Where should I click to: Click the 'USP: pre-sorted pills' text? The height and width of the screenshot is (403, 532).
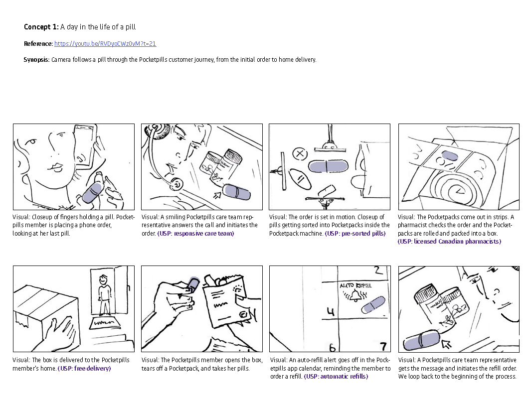click(355, 234)
